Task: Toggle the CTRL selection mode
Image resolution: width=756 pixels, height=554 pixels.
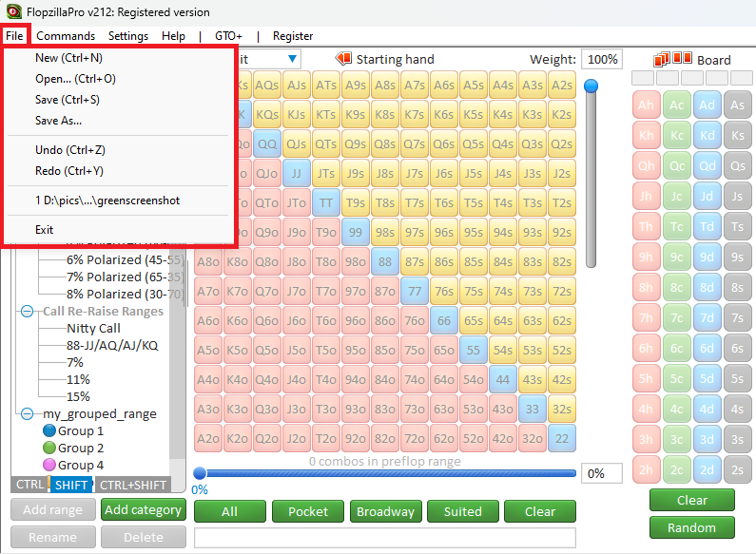Action: 29,485
